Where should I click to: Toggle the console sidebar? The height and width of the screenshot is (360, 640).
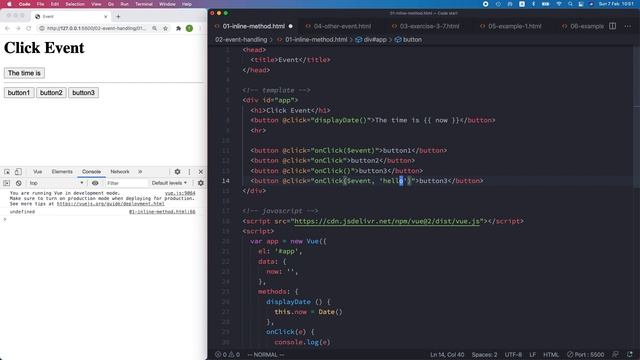7,183
